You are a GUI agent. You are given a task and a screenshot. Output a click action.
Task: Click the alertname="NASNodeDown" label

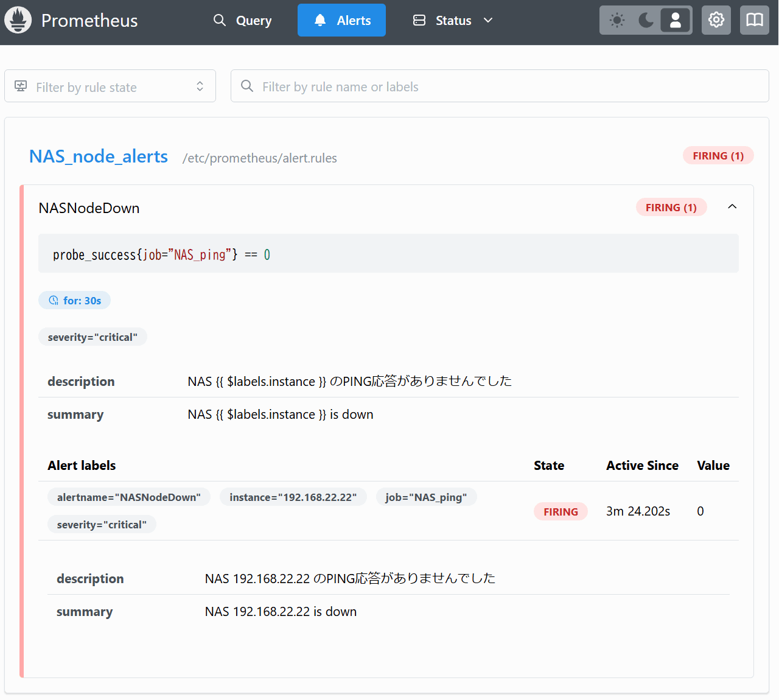point(129,497)
